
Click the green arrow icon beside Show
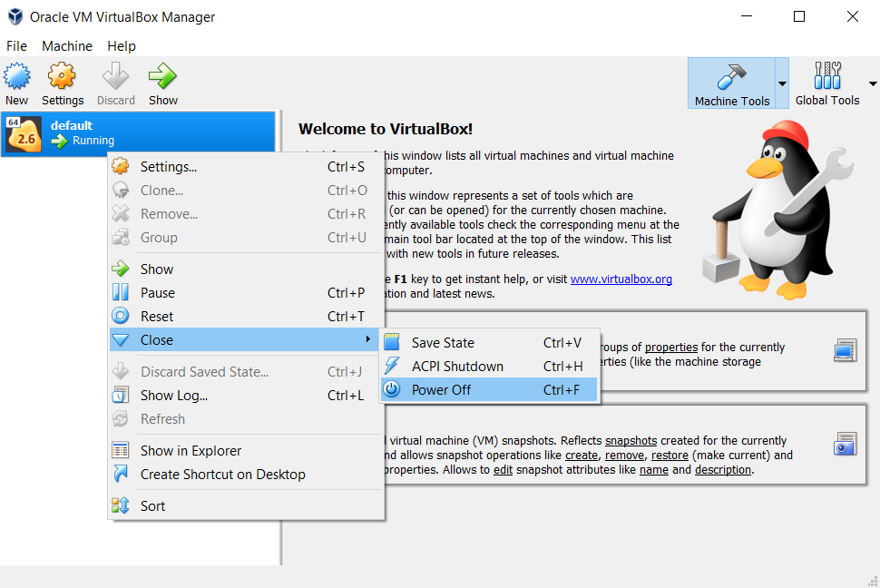[x=120, y=269]
